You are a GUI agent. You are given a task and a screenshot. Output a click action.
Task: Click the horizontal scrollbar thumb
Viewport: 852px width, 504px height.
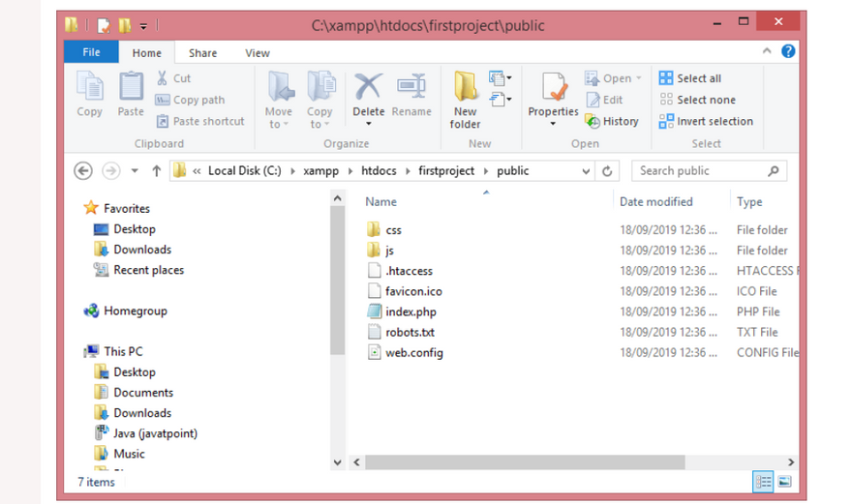[x=525, y=462]
